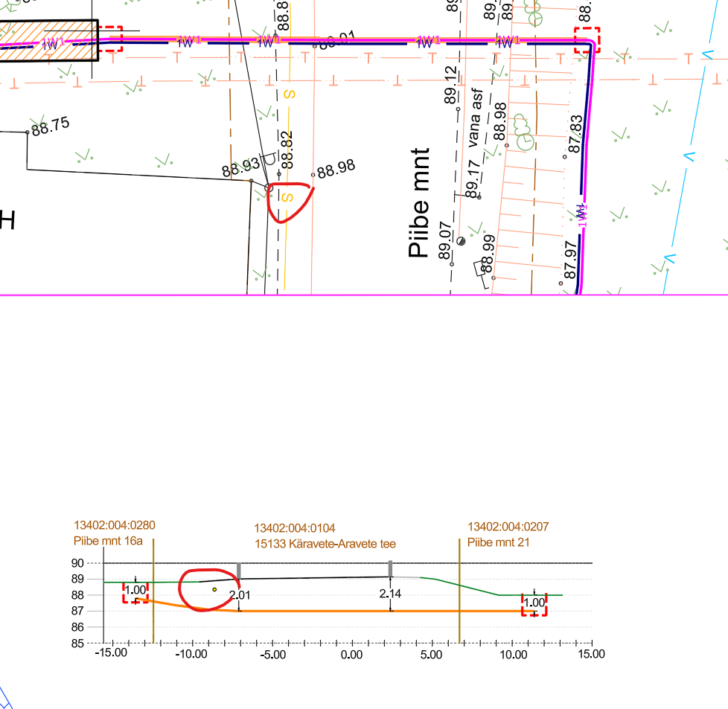The height and width of the screenshot is (709, 728).
Task: Click the 2.14 depth dimension in the profile
Action: tap(391, 594)
